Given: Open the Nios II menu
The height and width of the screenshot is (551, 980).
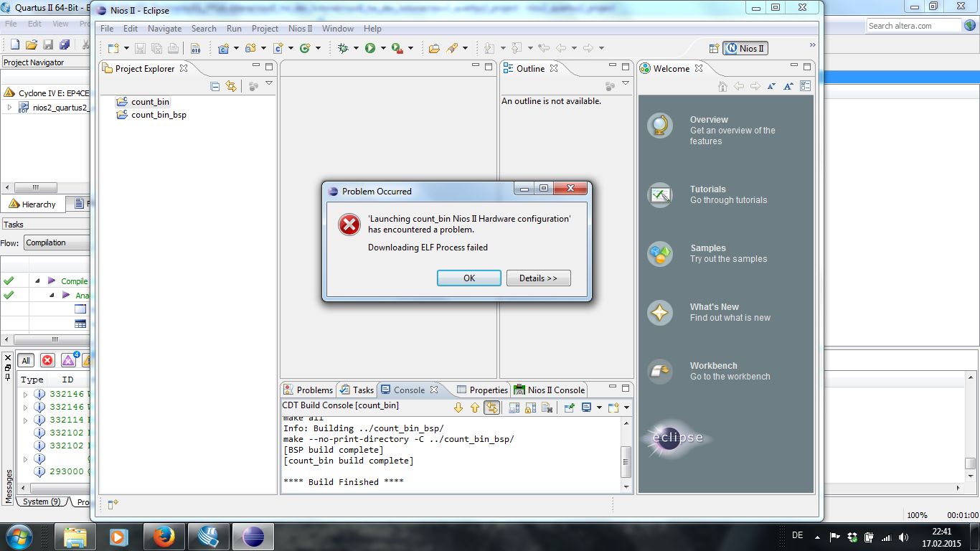Looking at the screenshot, I should pyautogui.click(x=300, y=29).
